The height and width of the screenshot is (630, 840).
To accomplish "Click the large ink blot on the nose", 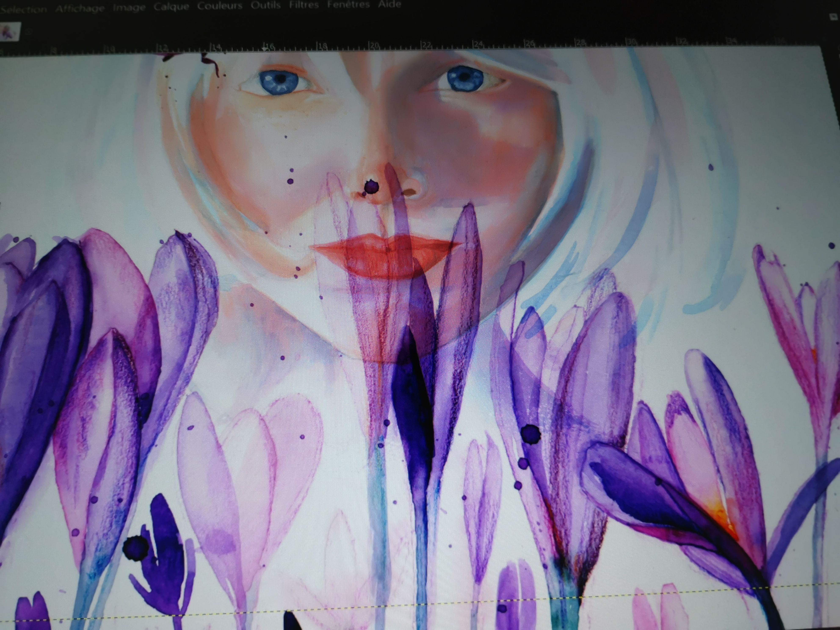I will click(371, 187).
